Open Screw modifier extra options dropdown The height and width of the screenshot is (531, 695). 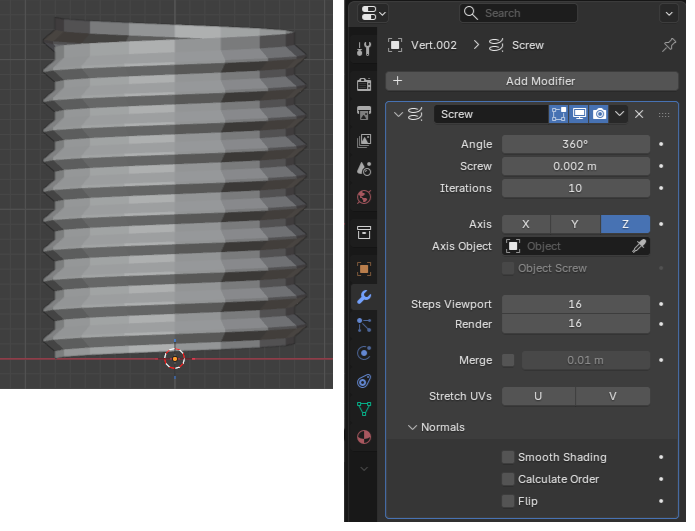pos(619,114)
